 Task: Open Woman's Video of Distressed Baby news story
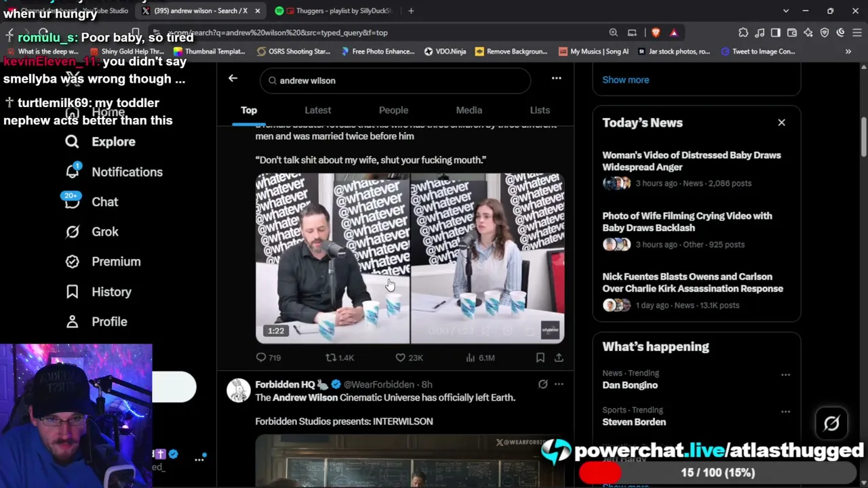tap(696, 169)
